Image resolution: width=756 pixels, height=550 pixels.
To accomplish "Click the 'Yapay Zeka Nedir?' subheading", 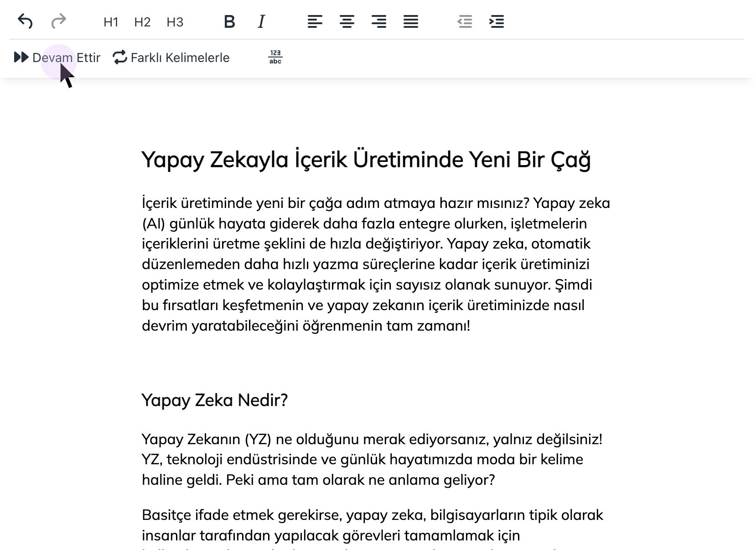I will point(215,400).
